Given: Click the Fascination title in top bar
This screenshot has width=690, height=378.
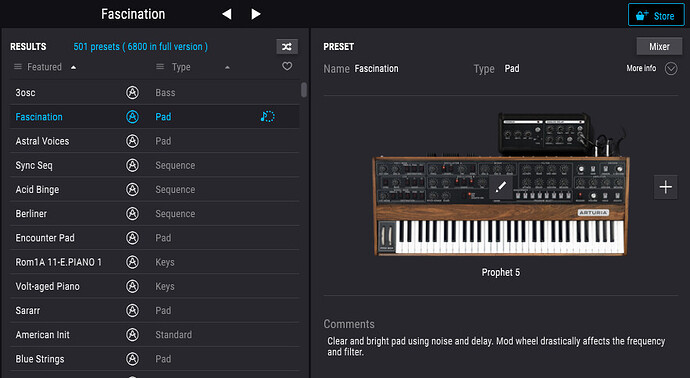Looking at the screenshot, I should click(133, 14).
